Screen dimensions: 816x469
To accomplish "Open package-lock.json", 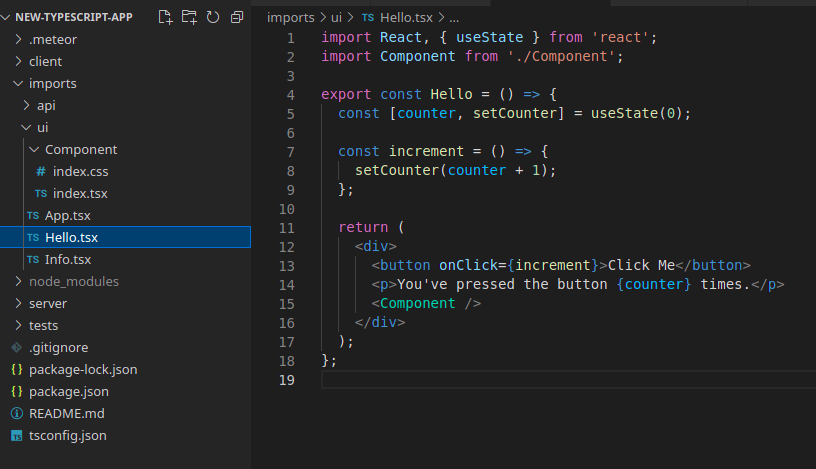I will [83, 370].
